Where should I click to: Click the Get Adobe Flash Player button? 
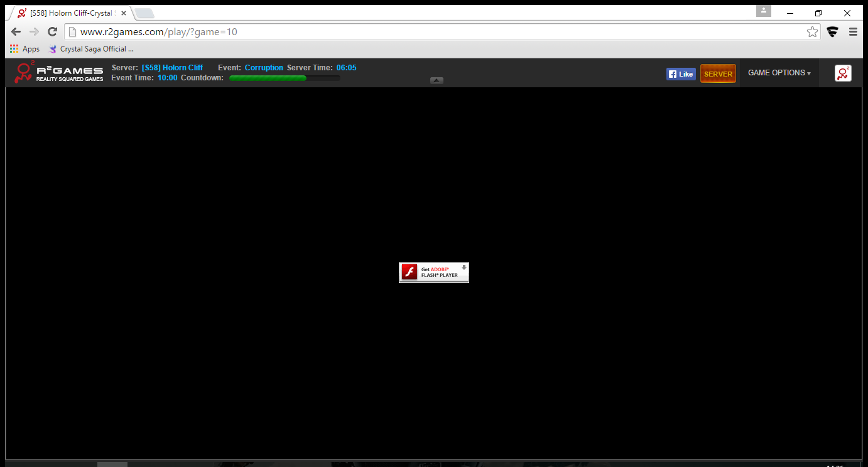click(x=434, y=272)
